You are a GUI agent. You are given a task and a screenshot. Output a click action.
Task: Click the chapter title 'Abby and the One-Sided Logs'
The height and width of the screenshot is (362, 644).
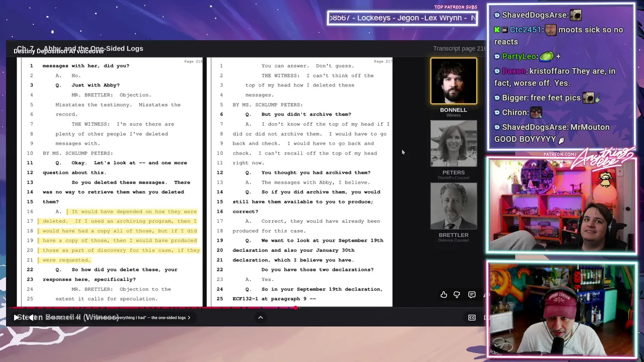click(93, 48)
